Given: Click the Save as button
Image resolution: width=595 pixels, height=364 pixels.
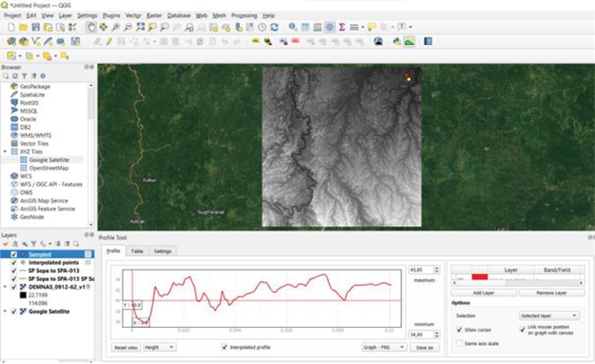Looking at the screenshot, I should pyautogui.click(x=425, y=347).
